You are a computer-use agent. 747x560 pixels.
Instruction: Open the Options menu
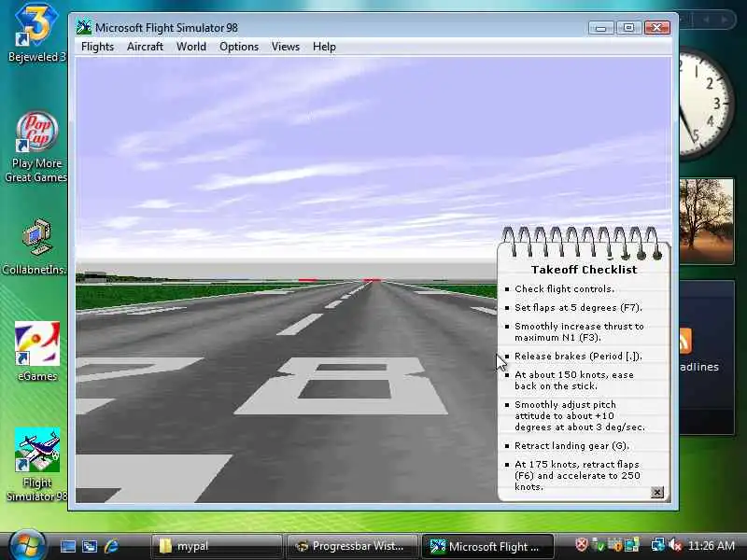(239, 47)
